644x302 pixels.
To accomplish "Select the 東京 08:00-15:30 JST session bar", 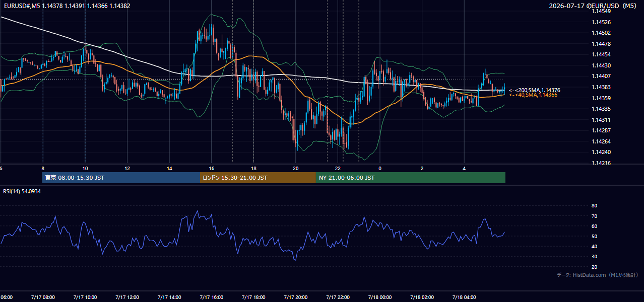I will coord(121,178).
